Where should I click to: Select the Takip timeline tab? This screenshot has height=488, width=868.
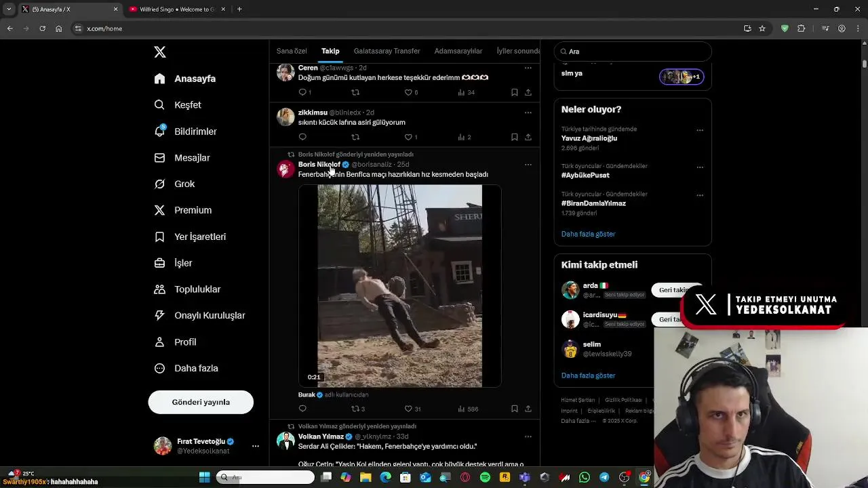click(330, 51)
